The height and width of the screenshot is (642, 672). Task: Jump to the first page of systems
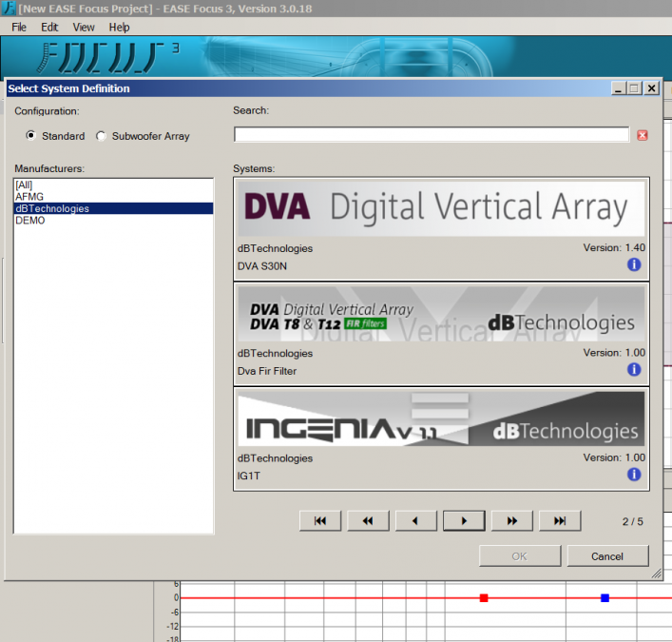[x=320, y=520]
